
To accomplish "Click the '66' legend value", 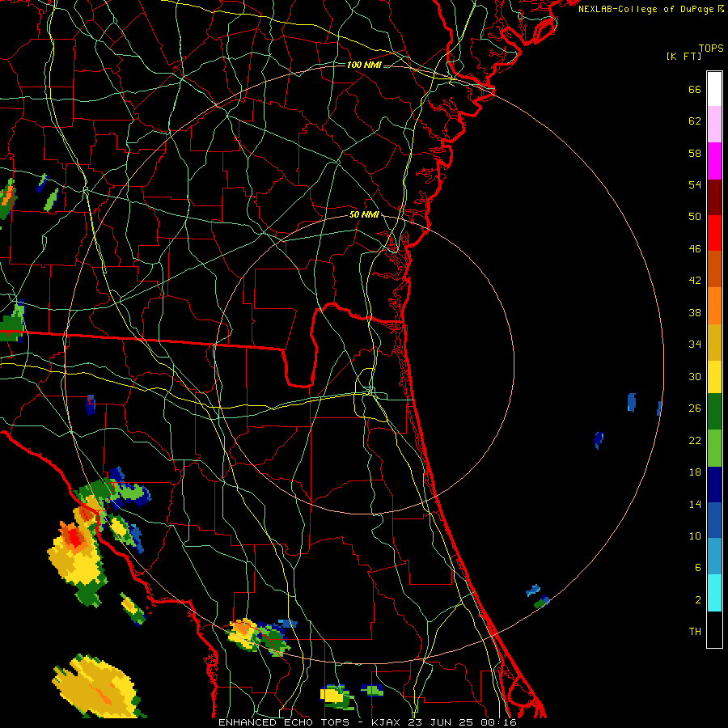I will tap(695, 89).
